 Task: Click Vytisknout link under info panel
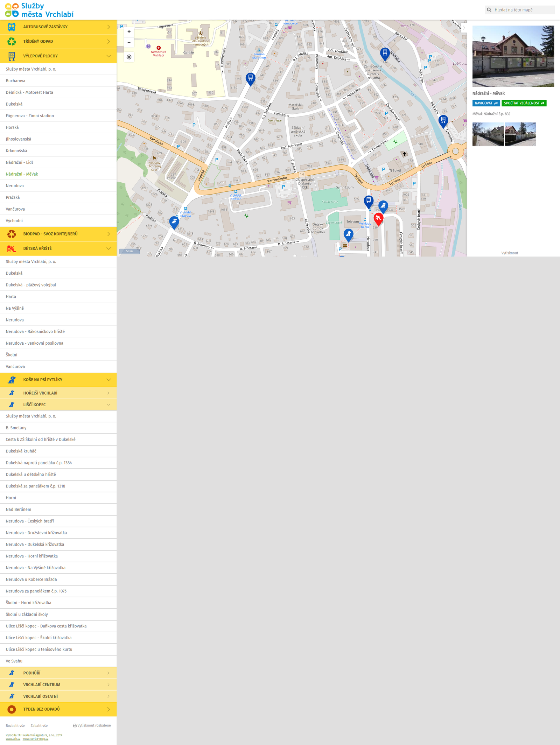click(510, 253)
